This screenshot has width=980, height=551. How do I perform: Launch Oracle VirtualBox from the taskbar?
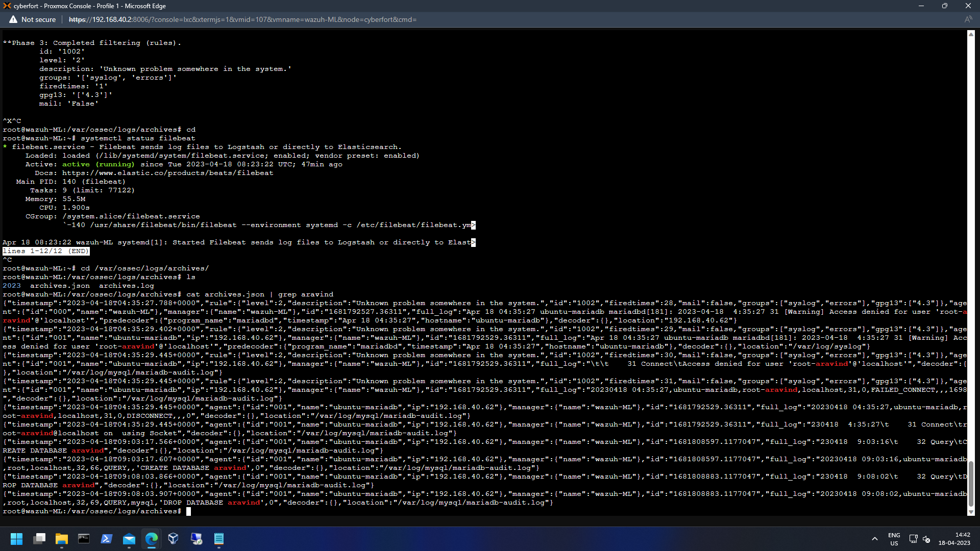tap(174, 539)
